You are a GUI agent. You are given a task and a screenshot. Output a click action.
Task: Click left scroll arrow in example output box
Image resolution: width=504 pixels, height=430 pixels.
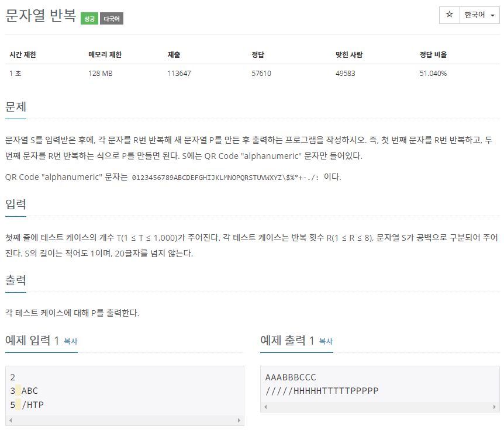click(265, 407)
